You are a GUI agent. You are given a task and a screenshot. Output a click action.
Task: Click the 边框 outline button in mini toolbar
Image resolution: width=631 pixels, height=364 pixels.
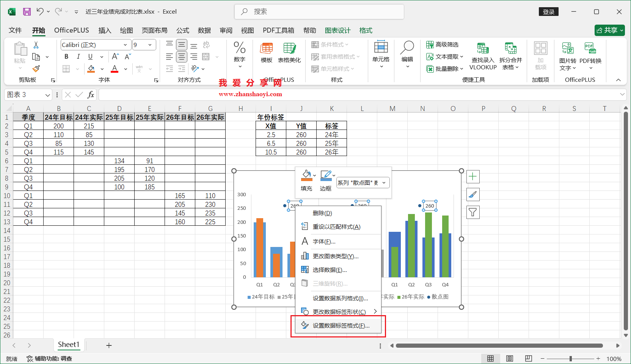[326, 180]
